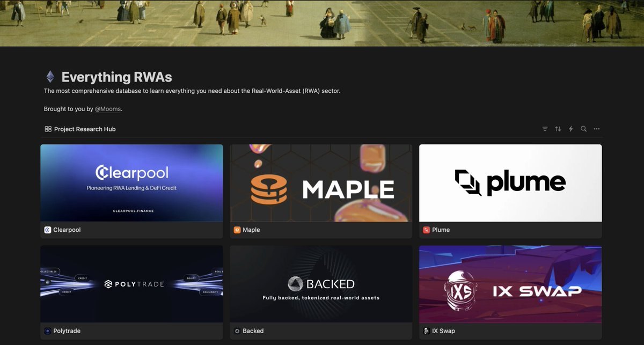Click the Maple card title
This screenshot has width=644, height=345.
[x=251, y=230]
